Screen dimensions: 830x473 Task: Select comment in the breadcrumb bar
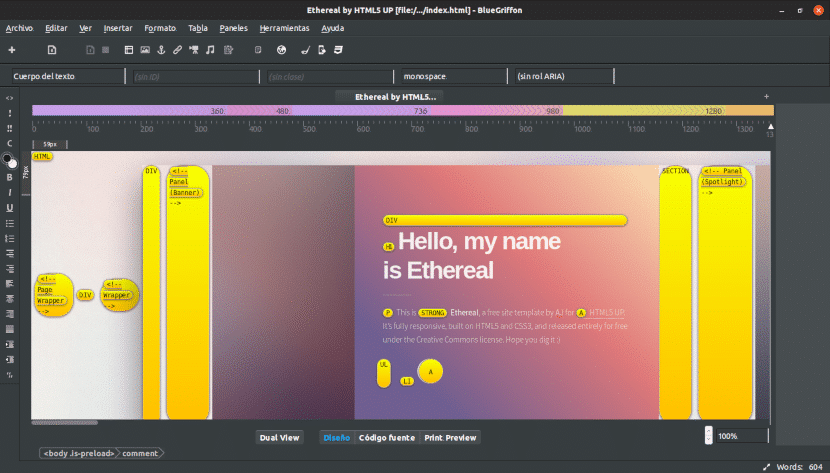(x=140, y=453)
